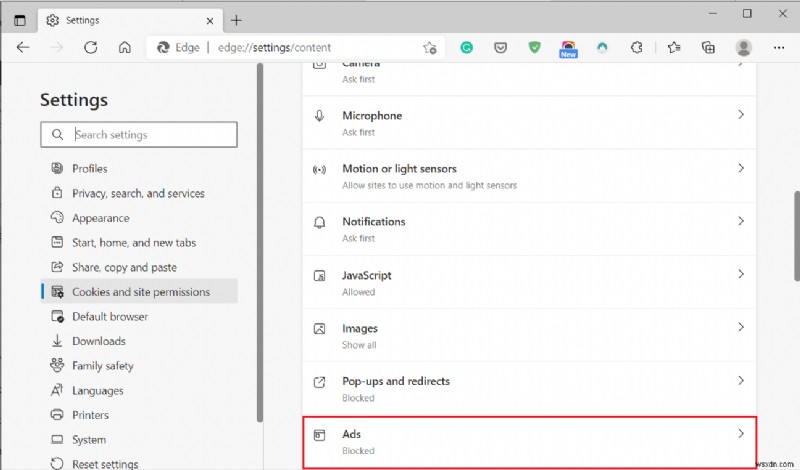Expand the Notifications permission chevron
The image size is (800, 470).
click(x=741, y=221)
